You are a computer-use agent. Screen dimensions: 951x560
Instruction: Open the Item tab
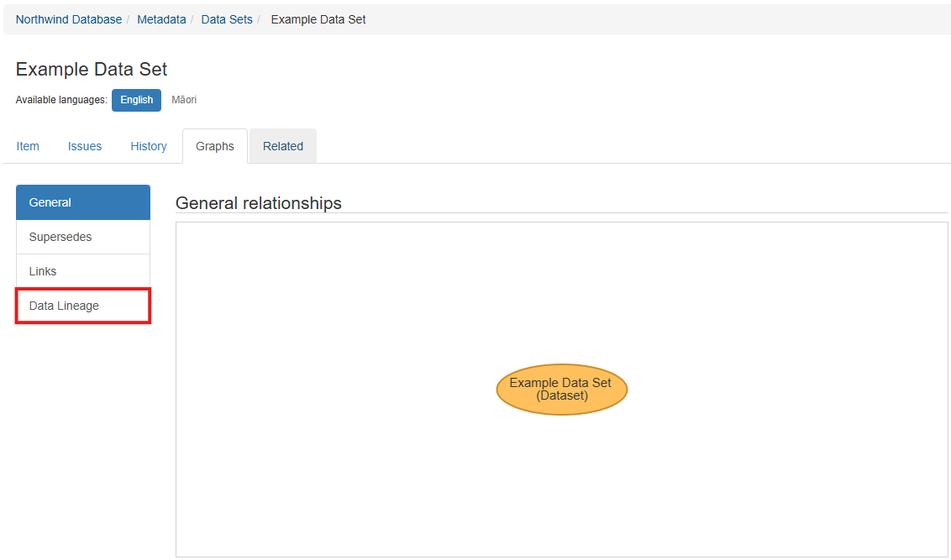click(x=28, y=146)
